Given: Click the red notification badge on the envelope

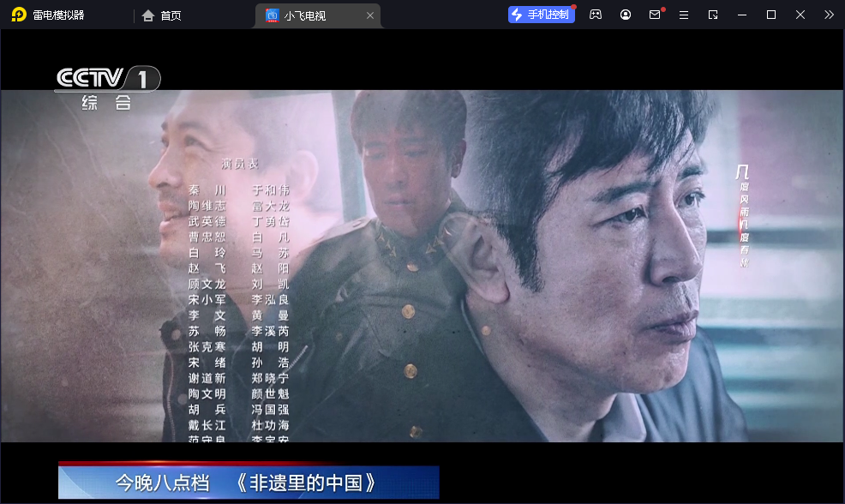Looking at the screenshot, I should pos(662,9).
